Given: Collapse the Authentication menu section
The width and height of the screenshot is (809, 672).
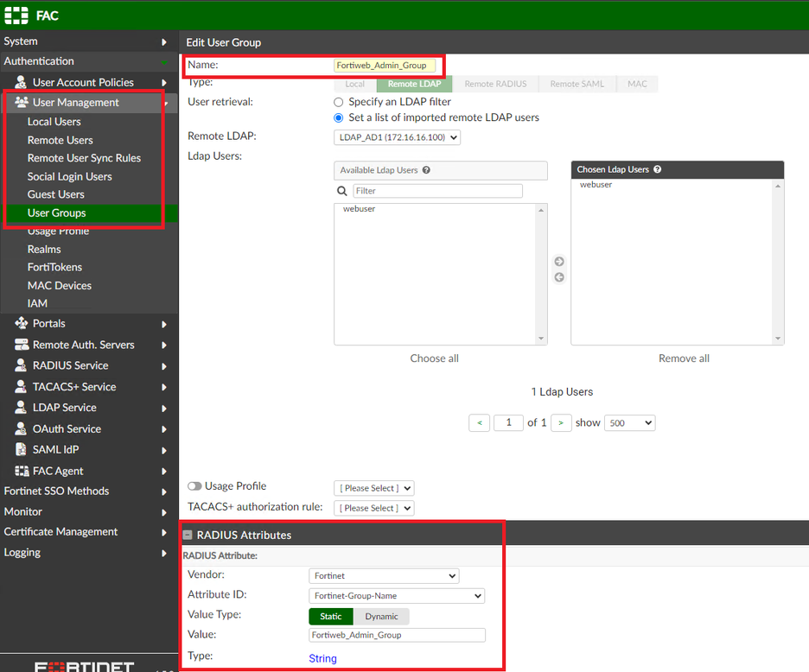Looking at the screenshot, I should (164, 61).
